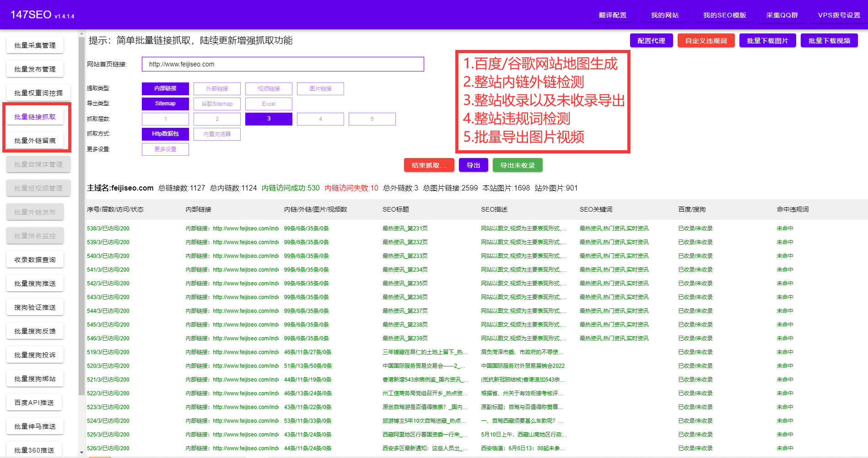Switch extraction type to 外部链接

pyautogui.click(x=217, y=88)
